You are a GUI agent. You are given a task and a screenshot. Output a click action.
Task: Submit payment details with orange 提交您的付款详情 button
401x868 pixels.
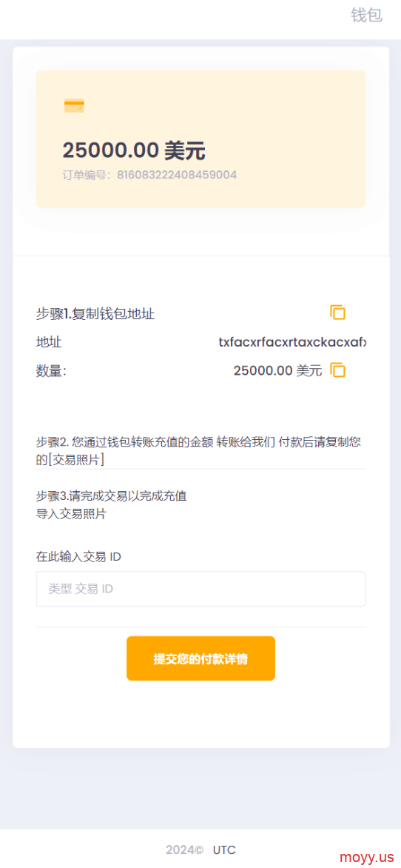pyautogui.click(x=200, y=658)
